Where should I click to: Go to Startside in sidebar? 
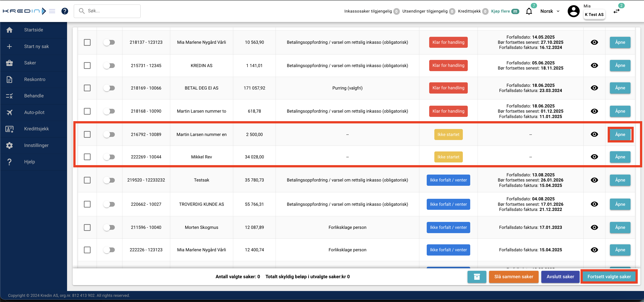coord(33,30)
